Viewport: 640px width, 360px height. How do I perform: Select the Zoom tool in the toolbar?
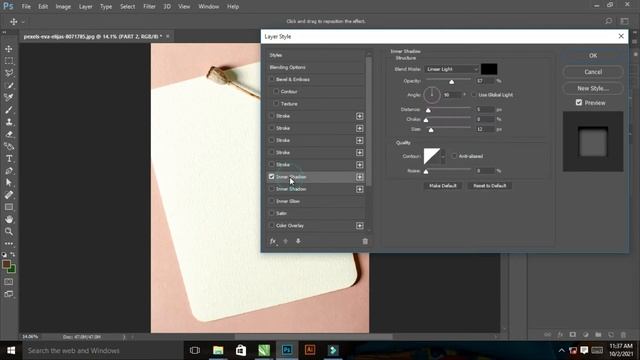9,231
